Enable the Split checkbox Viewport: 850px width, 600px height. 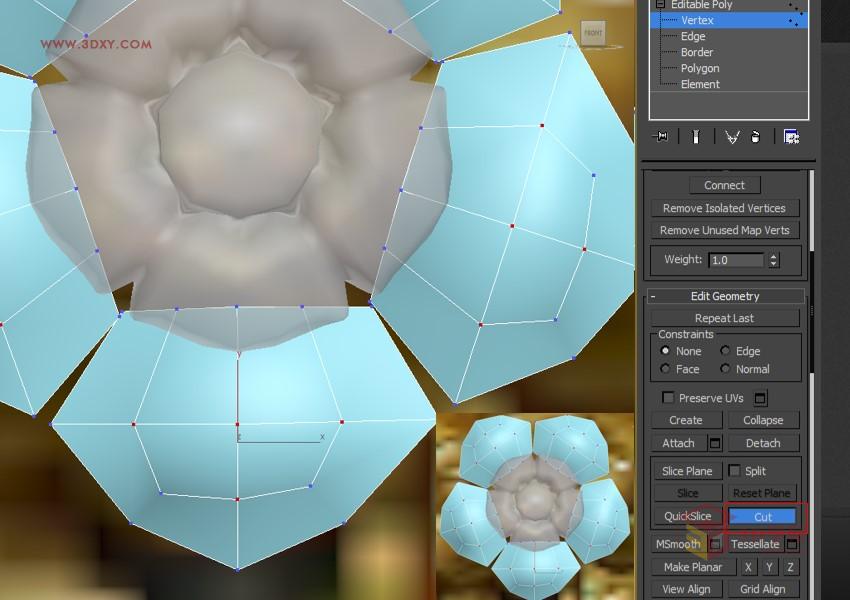pos(735,471)
